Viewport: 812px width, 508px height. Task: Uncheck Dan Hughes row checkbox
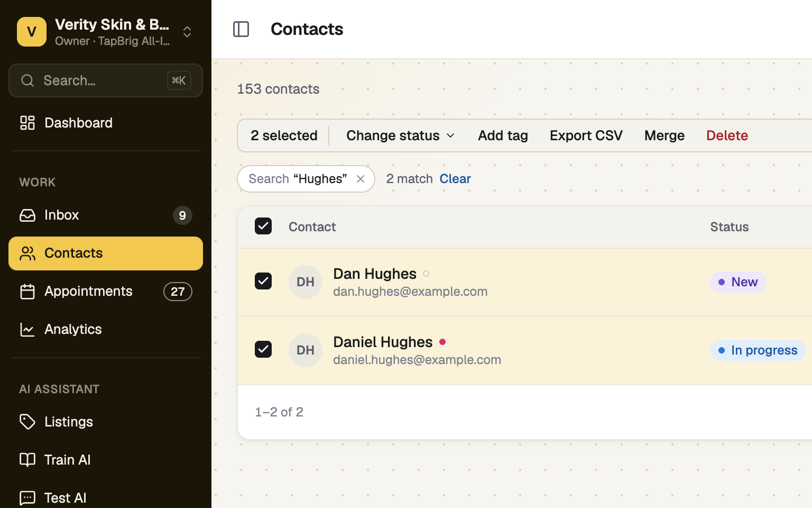pyautogui.click(x=263, y=282)
